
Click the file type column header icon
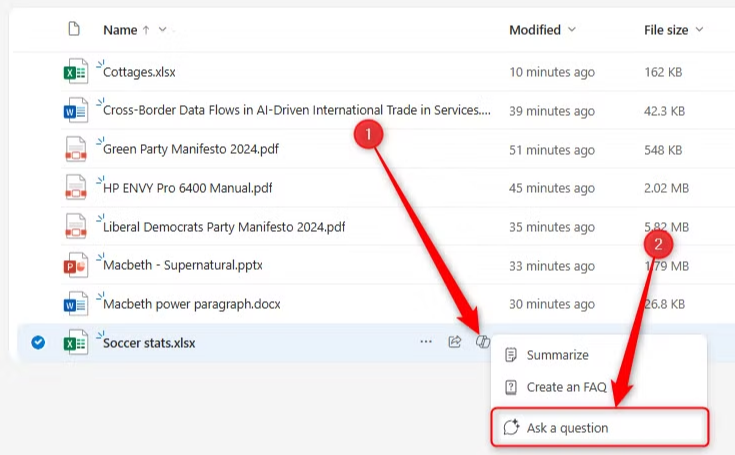[x=74, y=29]
